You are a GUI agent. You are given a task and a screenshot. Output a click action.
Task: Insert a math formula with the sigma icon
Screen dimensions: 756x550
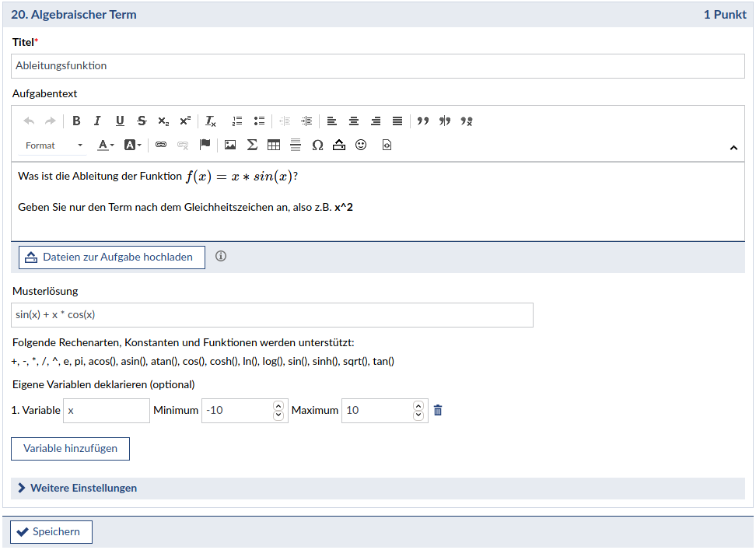pyautogui.click(x=252, y=145)
